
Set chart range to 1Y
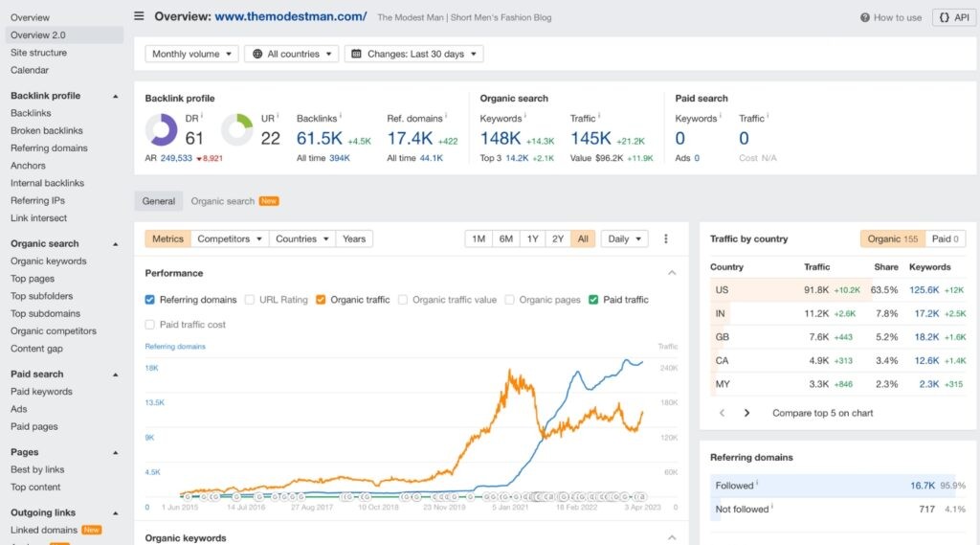[532, 239]
